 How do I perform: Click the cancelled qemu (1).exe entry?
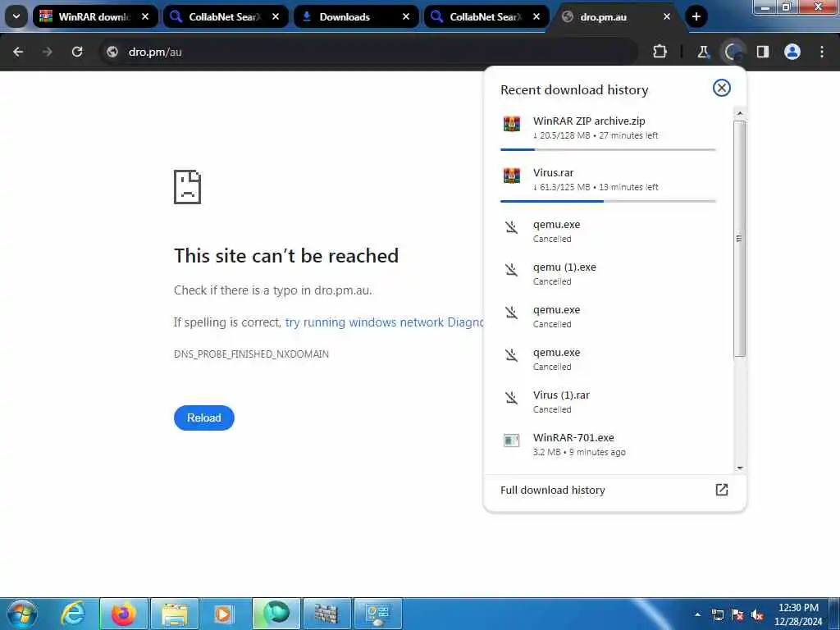pyautogui.click(x=608, y=274)
